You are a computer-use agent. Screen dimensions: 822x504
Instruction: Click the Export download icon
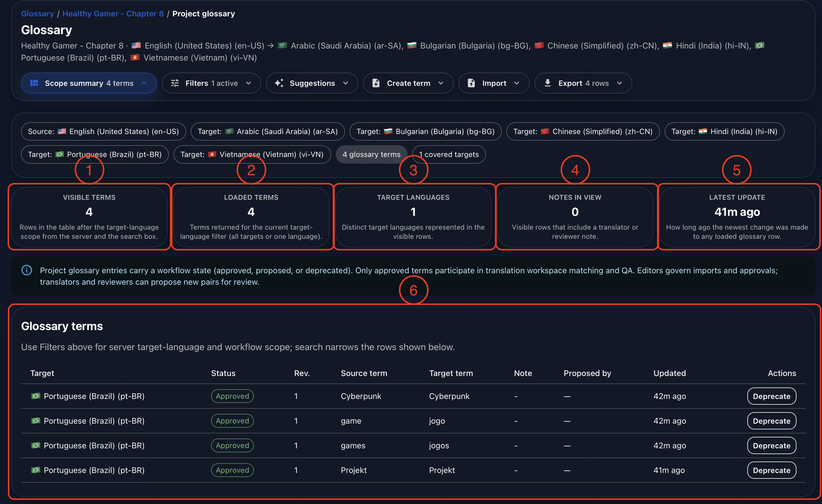pyautogui.click(x=547, y=83)
